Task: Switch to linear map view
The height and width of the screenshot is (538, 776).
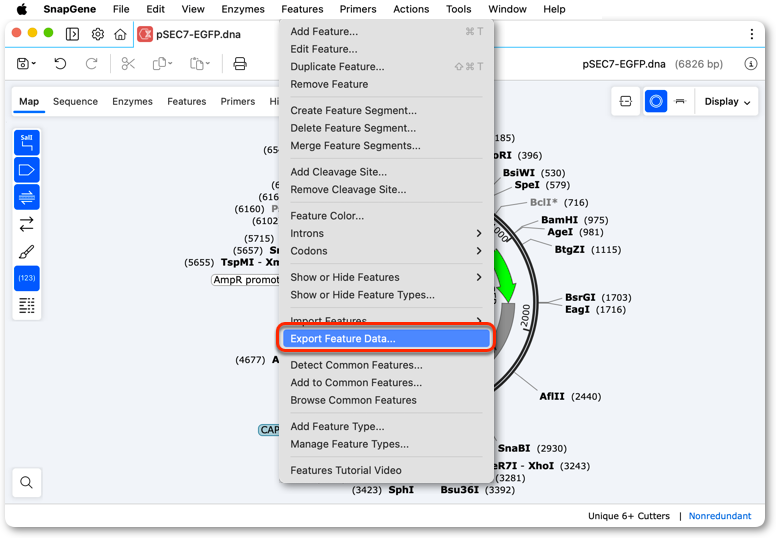Action: click(680, 101)
